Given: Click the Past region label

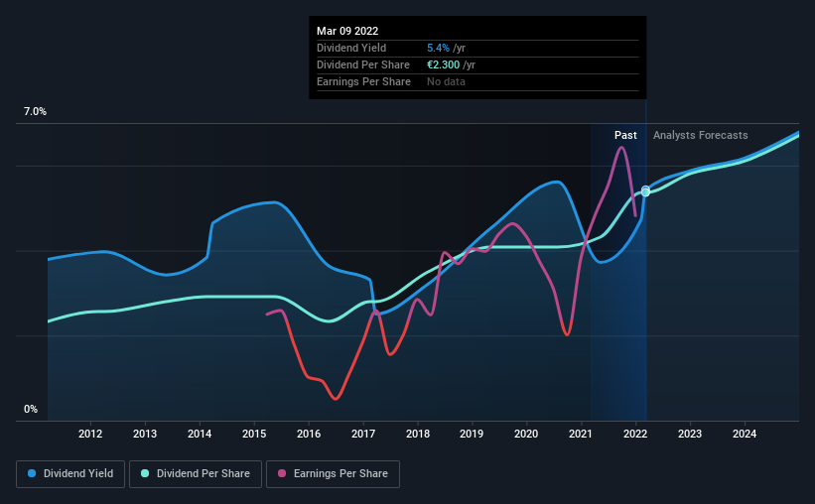Looking at the screenshot, I should [625, 135].
